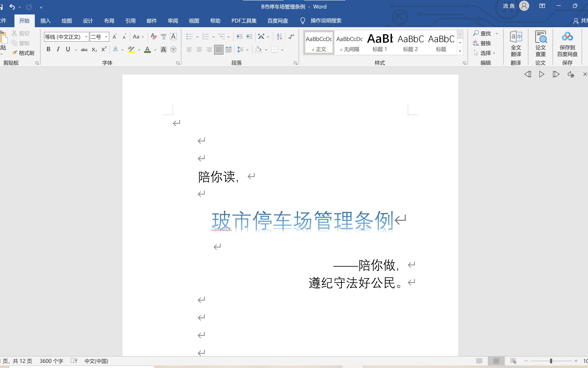The image size is (588, 368).
Task: Toggle superscript formatting
Action: coord(104,50)
